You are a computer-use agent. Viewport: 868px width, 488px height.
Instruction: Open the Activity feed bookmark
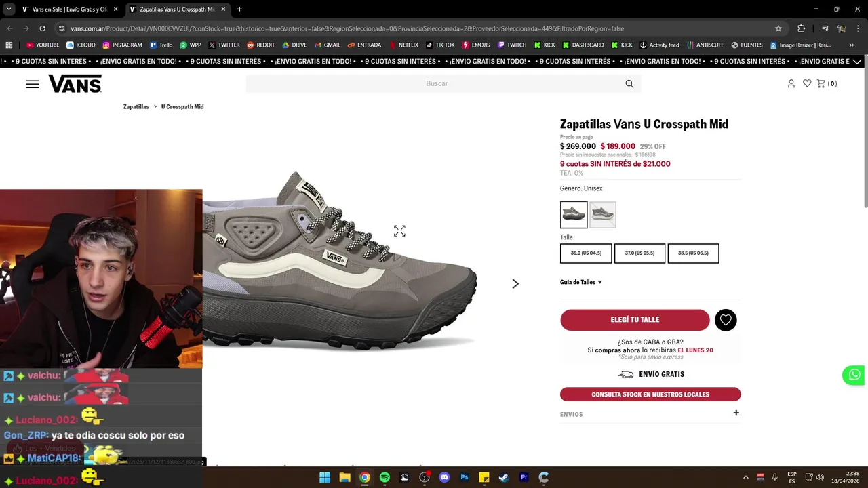(659, 45)
